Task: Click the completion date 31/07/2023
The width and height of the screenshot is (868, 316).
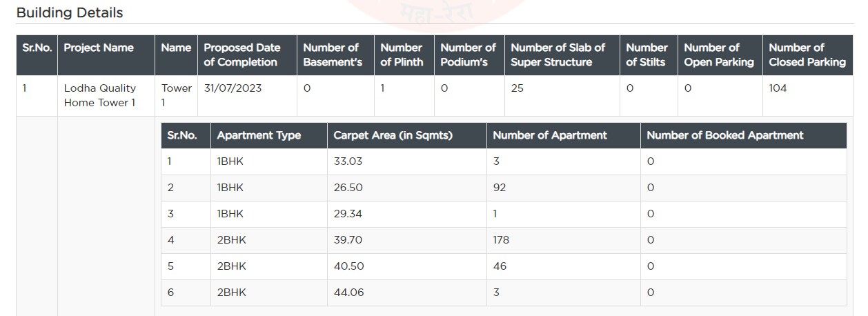Action: (233, 88)
